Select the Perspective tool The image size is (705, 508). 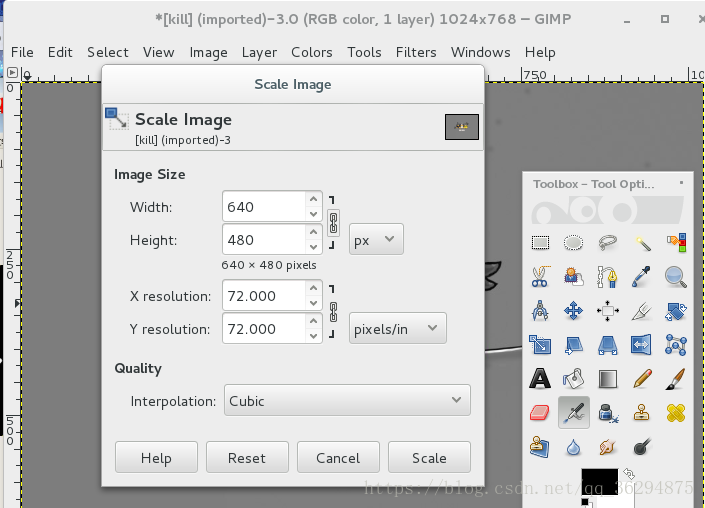point(607,345)
